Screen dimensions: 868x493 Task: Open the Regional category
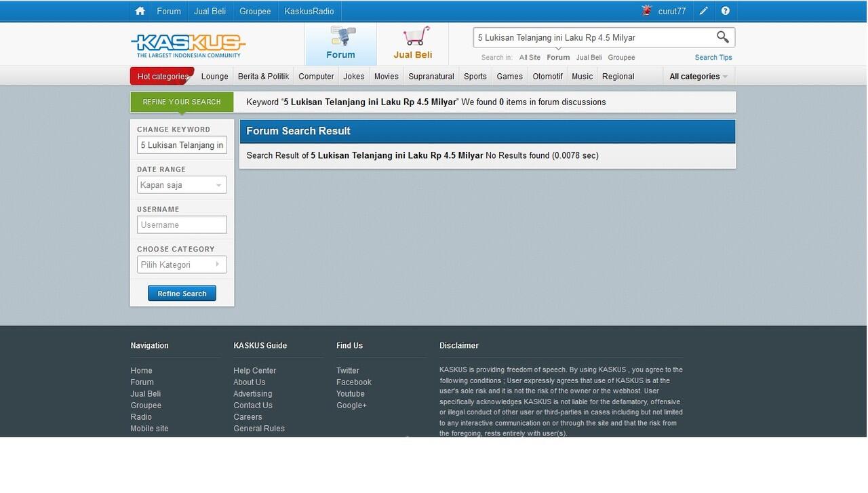point(618,76)
